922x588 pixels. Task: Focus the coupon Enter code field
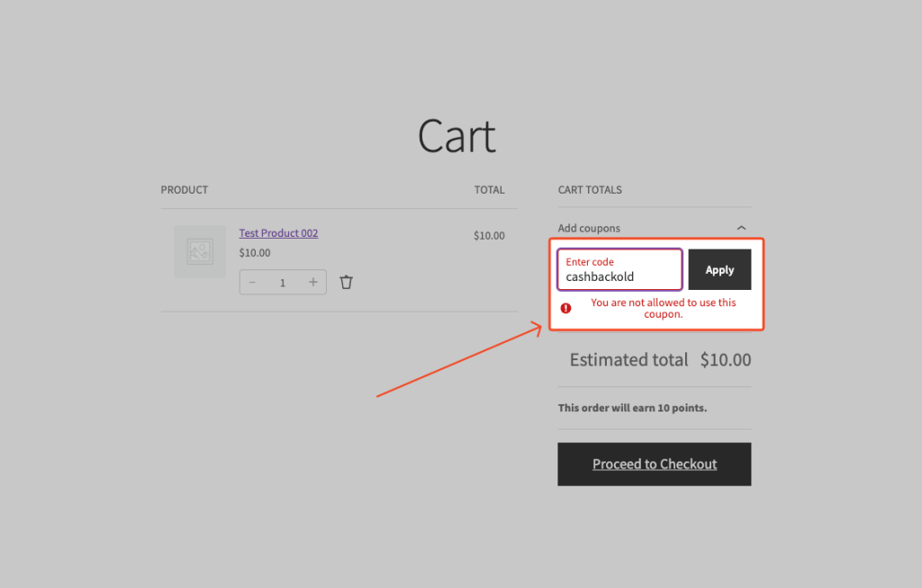[619, 269]
